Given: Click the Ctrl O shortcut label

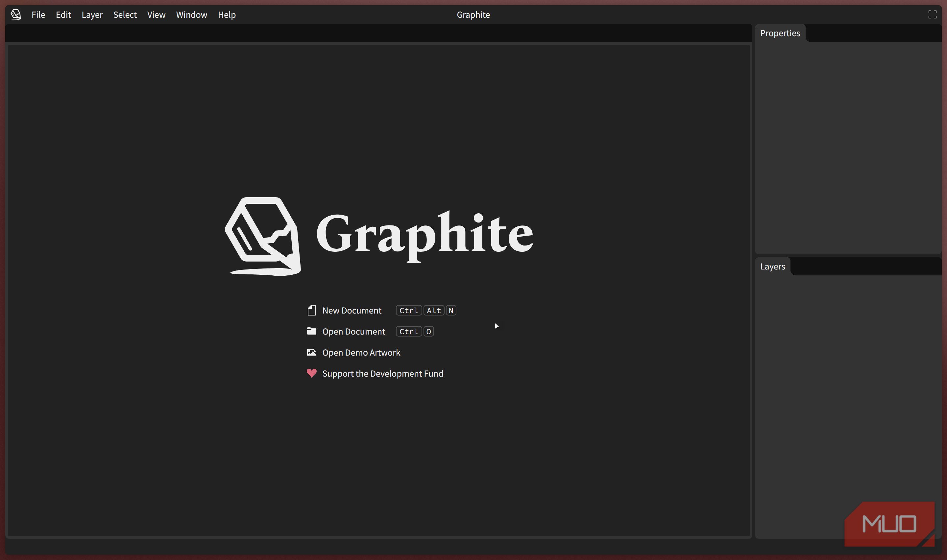Looking at the screenshot, I should pos(415,332).
